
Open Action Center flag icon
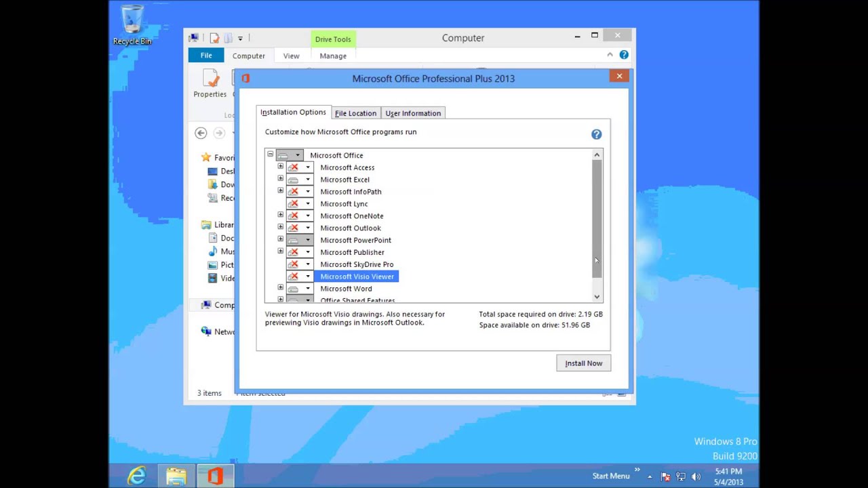665,476
